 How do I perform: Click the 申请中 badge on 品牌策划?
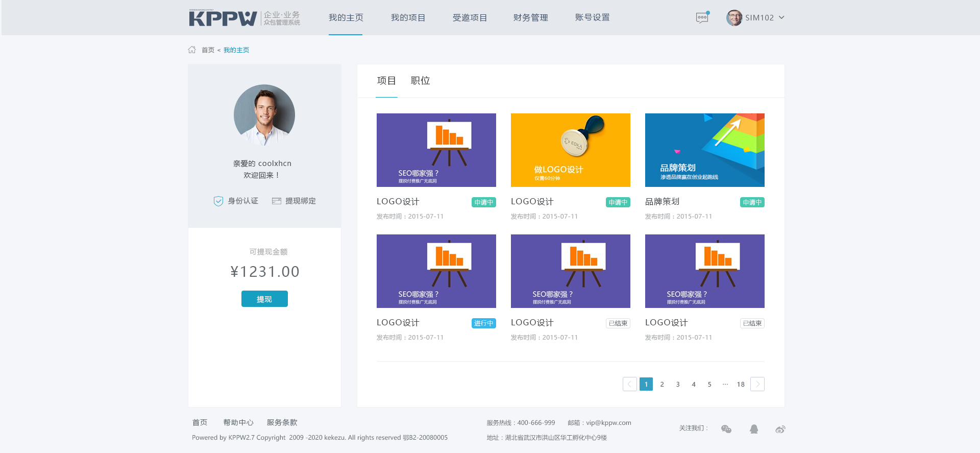point(752,202)
